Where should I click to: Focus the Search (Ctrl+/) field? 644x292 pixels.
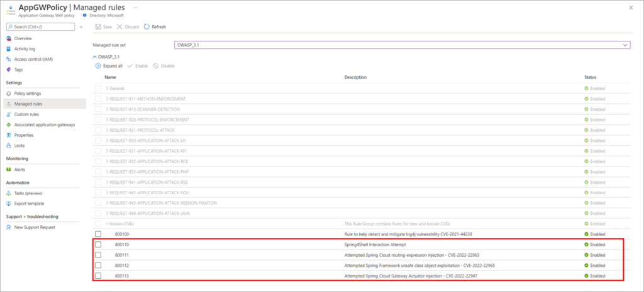(x=40, y=26)
